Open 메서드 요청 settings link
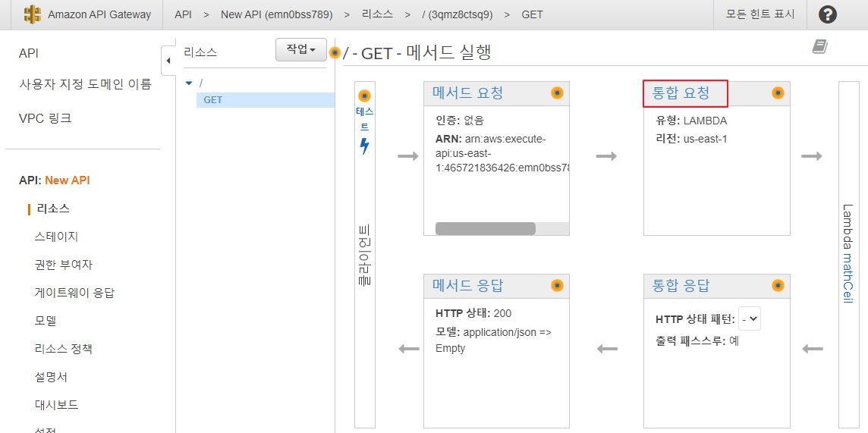This screenshot has height=433, width=868. pos(468,93)
